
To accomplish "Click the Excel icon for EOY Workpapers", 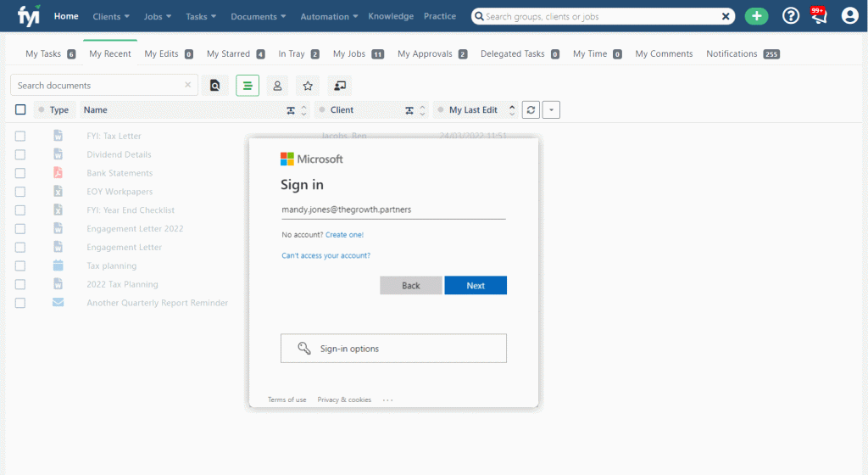I will (x=58, y=192).
